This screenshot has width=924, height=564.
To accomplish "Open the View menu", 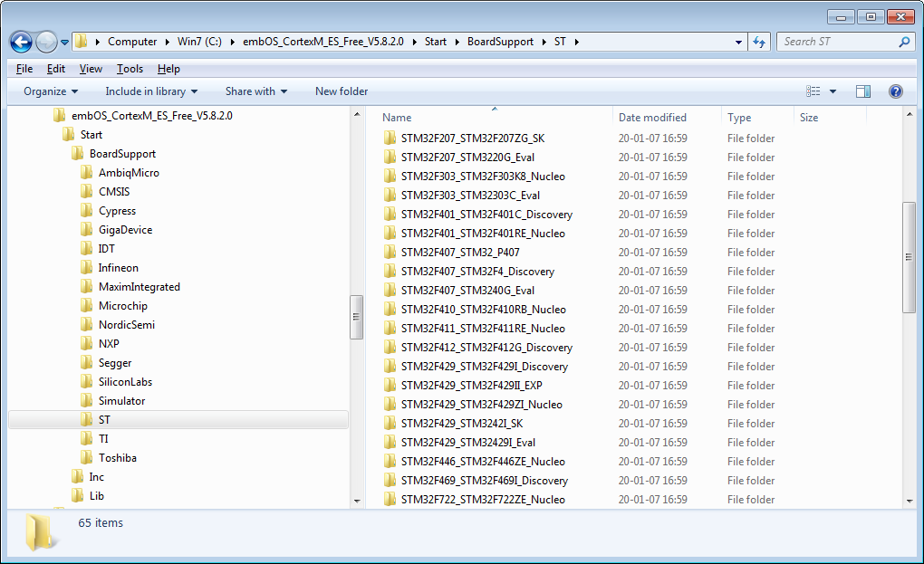I will tap(90, 68).
